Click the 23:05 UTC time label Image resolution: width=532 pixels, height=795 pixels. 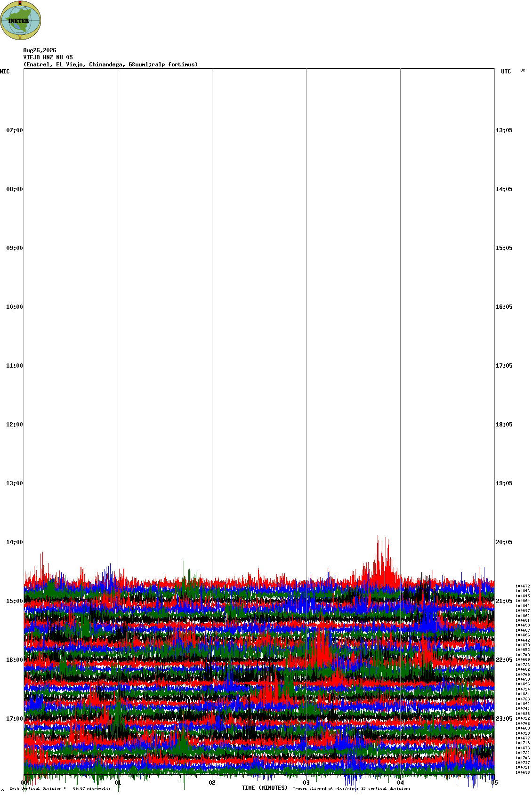point(504,719)
